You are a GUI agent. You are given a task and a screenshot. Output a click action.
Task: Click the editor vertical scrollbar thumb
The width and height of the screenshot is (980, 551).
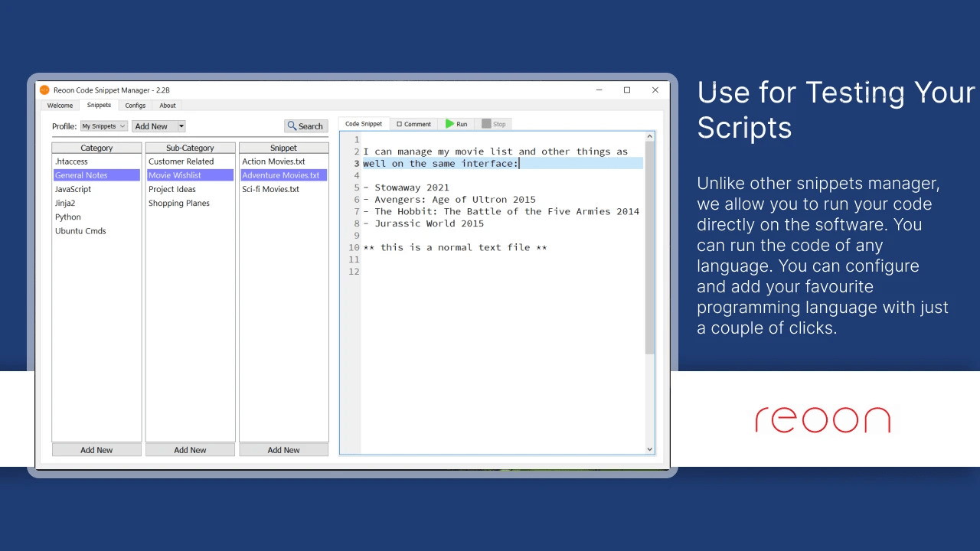(x=650, y=245)
